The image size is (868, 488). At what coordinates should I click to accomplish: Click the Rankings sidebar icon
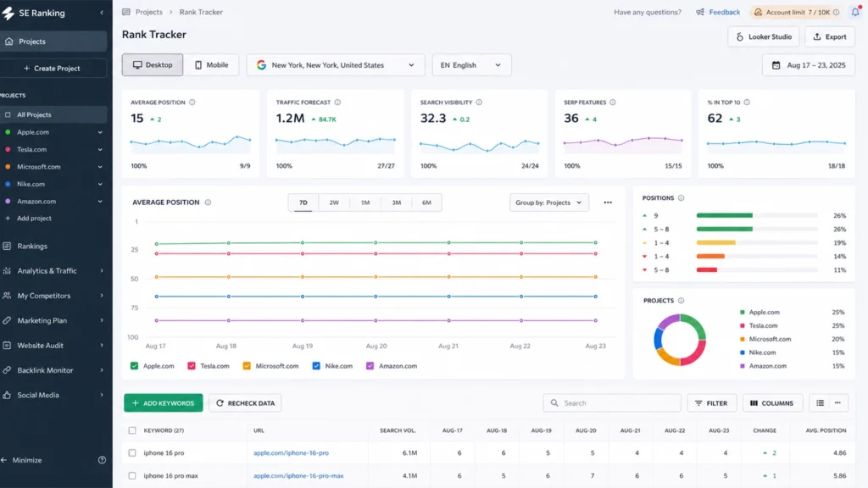coord(7,247)
